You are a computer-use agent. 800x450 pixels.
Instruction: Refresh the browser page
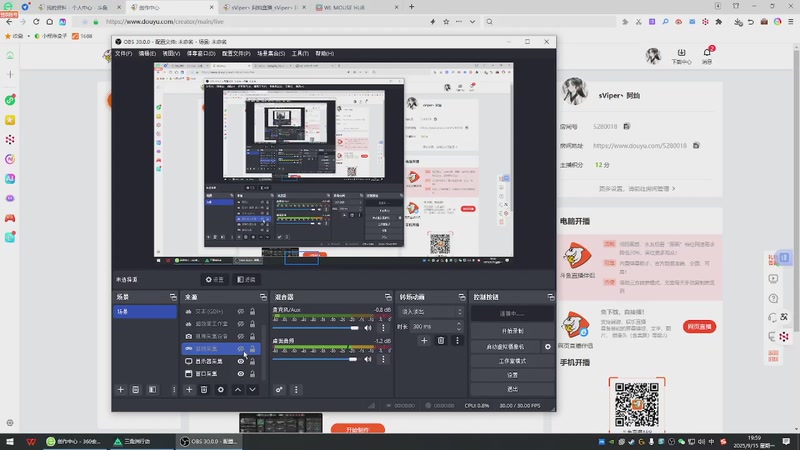36,21
